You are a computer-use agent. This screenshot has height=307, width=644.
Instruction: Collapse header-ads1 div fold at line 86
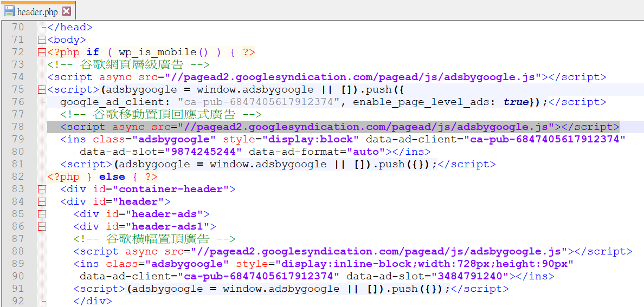(x=41, y=226)
